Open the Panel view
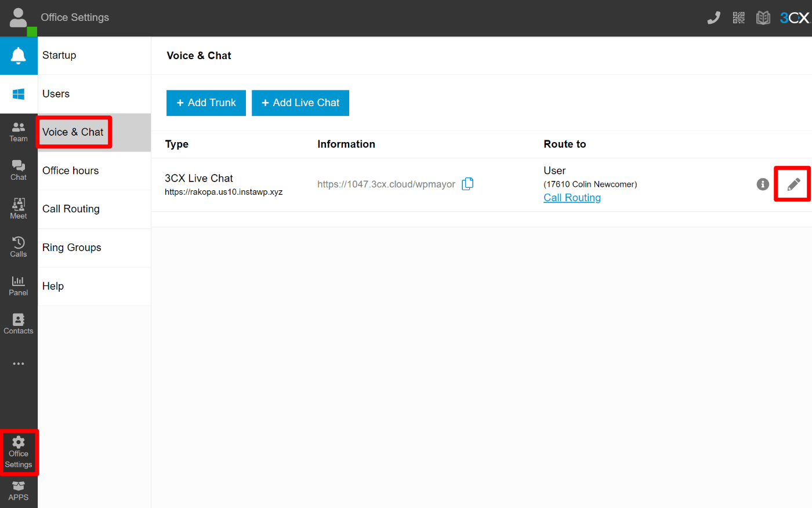This screenshot has width=812, height=508. (x=19, y=286)
